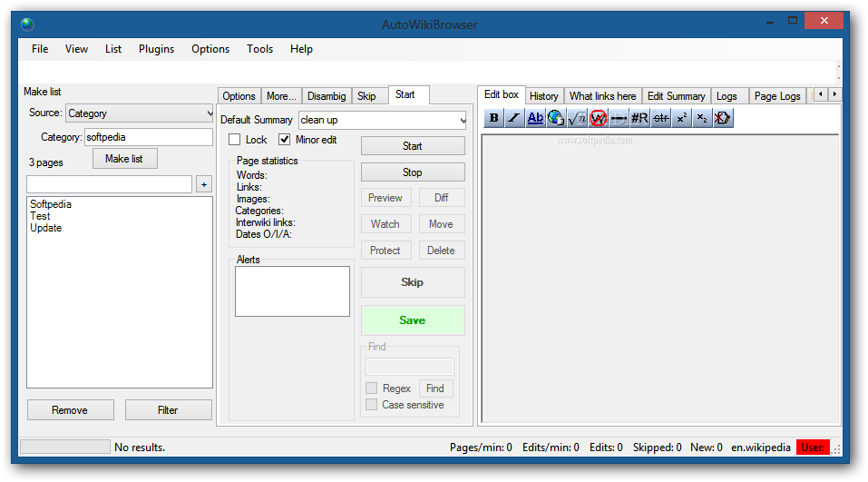Toggle the Lock checkbox

click(x=235, y=140)
